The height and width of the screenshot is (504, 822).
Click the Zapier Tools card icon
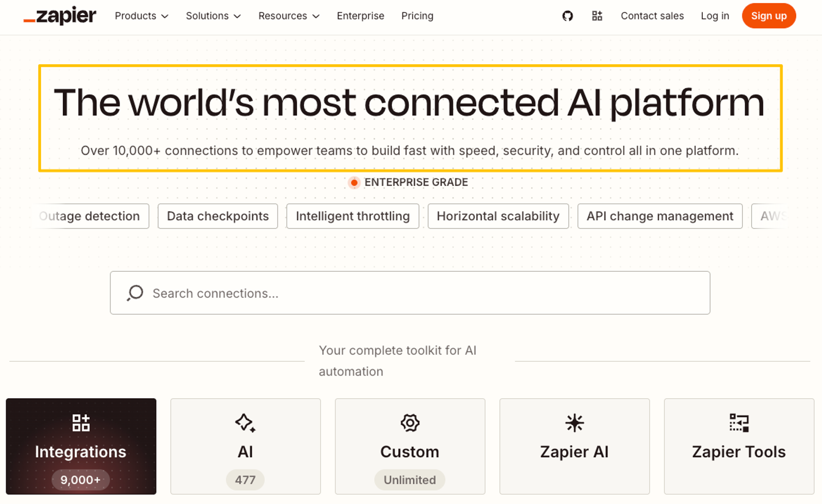pos(739,423)
